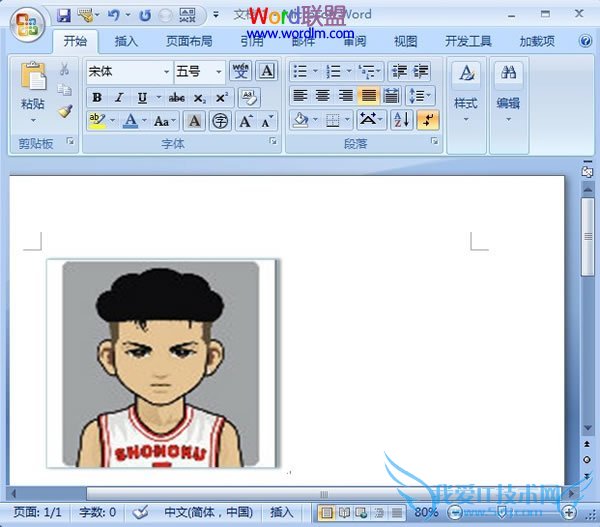Viewport: 600px width, 527px height.
Task: Switch to the 插入 ribbon tab
Action: pyautogui.click(x=126, y=42)
